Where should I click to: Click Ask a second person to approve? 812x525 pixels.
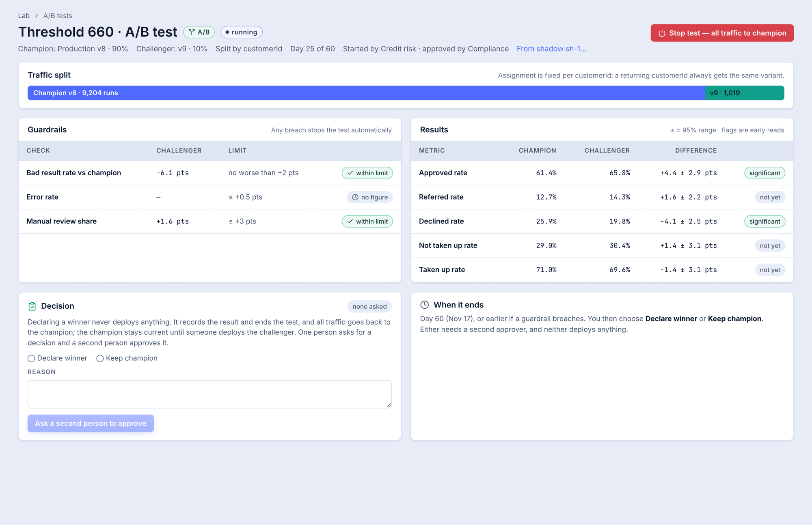click(91, 423)
